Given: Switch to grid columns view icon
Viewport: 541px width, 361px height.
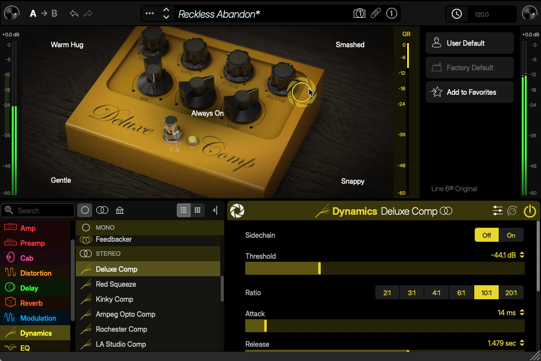Looking at the screenshot, I should point(198,210).
